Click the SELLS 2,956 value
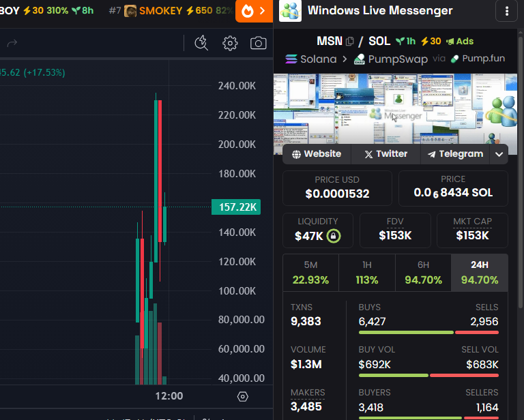This screenshot has height=420, width=524. [x=484, y=322]
